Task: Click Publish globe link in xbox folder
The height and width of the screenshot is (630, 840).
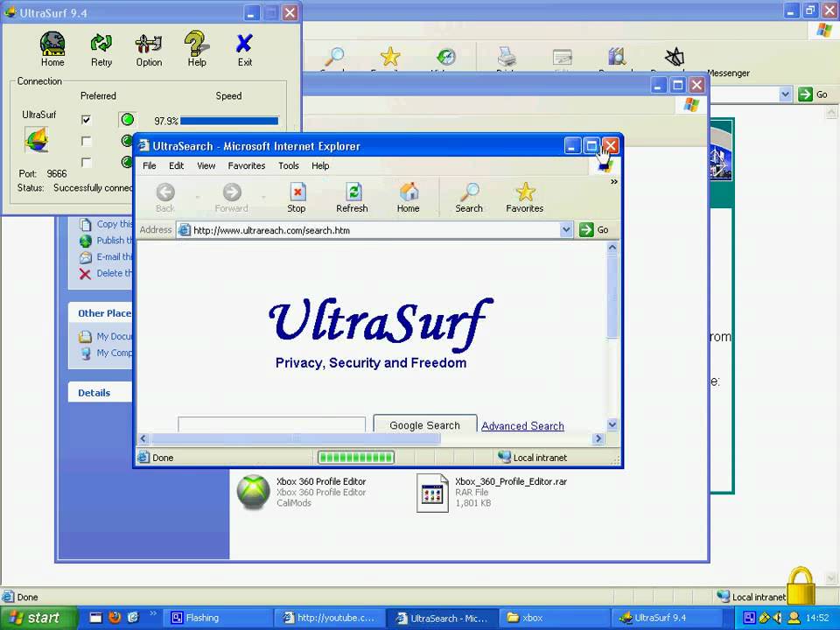Action: click(106, 241)
